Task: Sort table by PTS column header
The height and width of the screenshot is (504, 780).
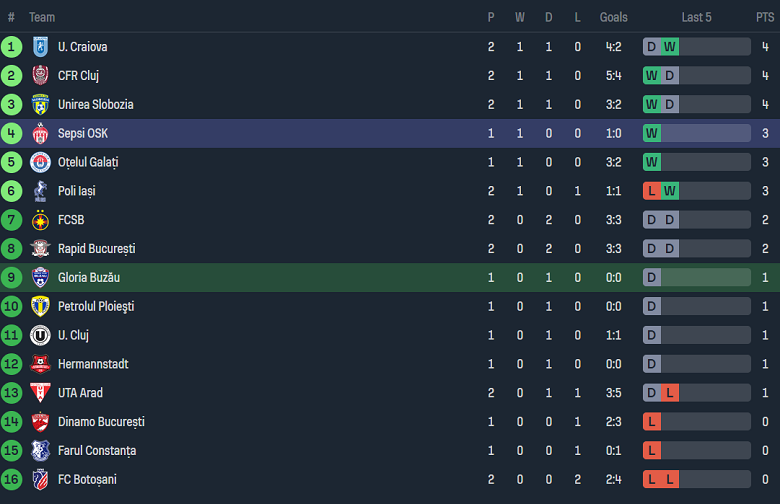Action: pyautogui.click(x=765, y=17)
